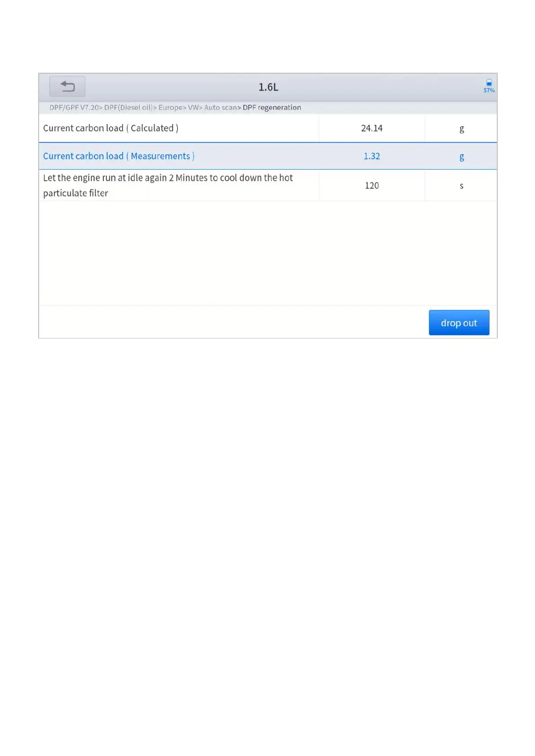The width and height of the screenshot is (535, 756).
Task: Select Current carbon load (Measurements) row
Action: (x=119, y=156)
